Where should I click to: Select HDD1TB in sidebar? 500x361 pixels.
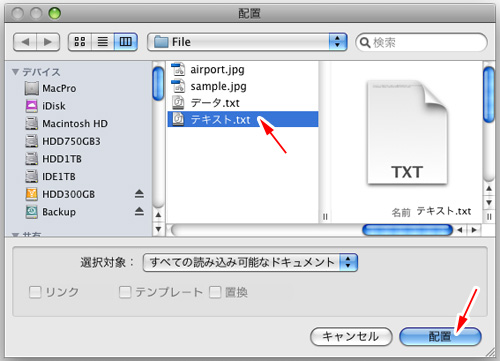point(62,159)
